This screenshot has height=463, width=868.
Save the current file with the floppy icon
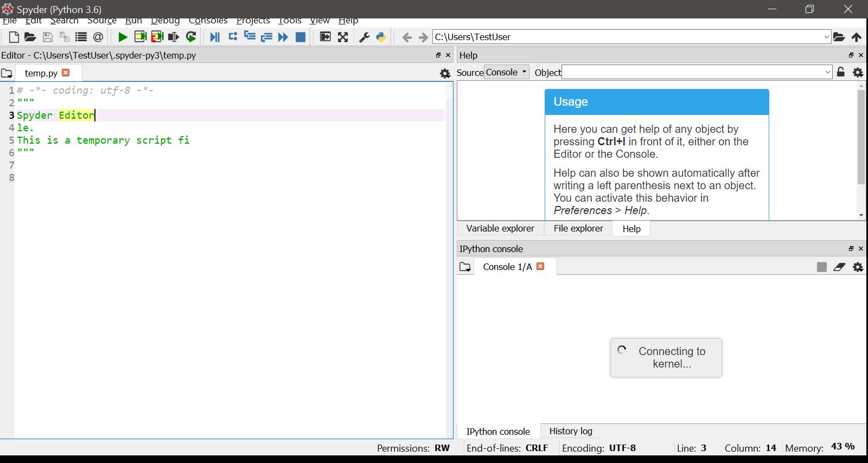47,37
